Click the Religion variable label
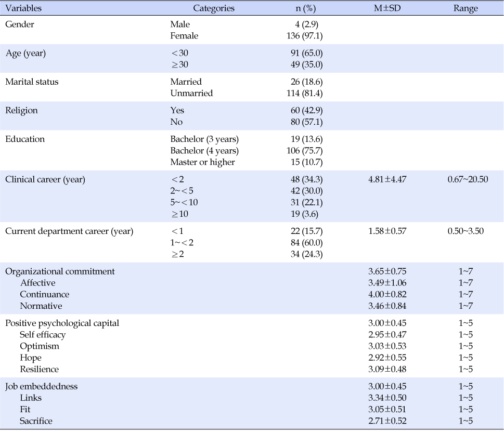The width and height of the screenshot is (504, 432). pos(21,110)
